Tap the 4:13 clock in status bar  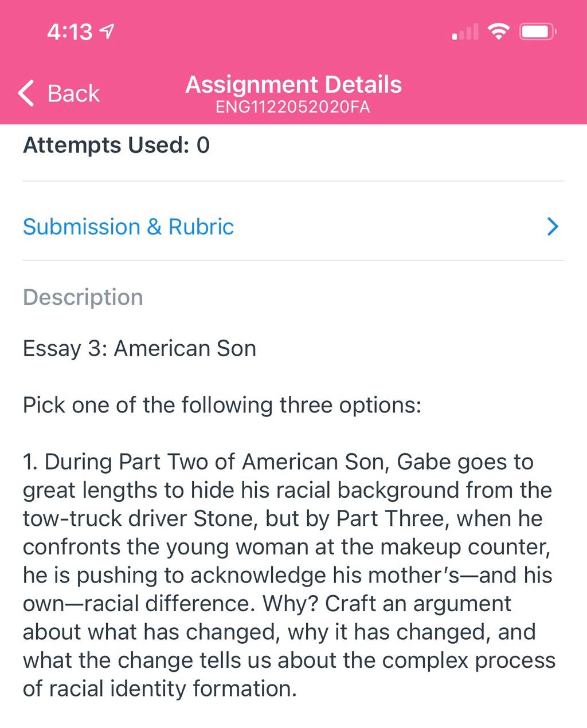click(x=70, y=32)
